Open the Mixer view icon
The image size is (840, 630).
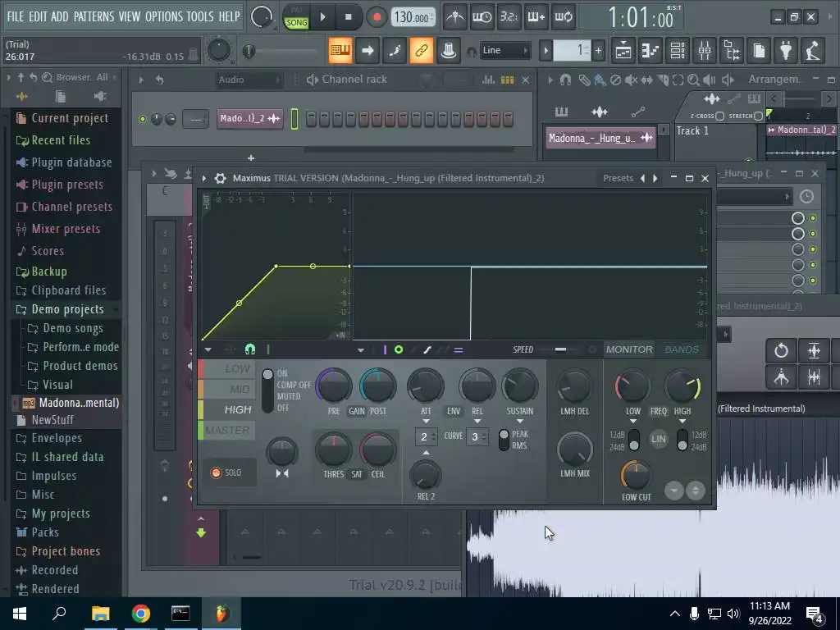[705, 51]
